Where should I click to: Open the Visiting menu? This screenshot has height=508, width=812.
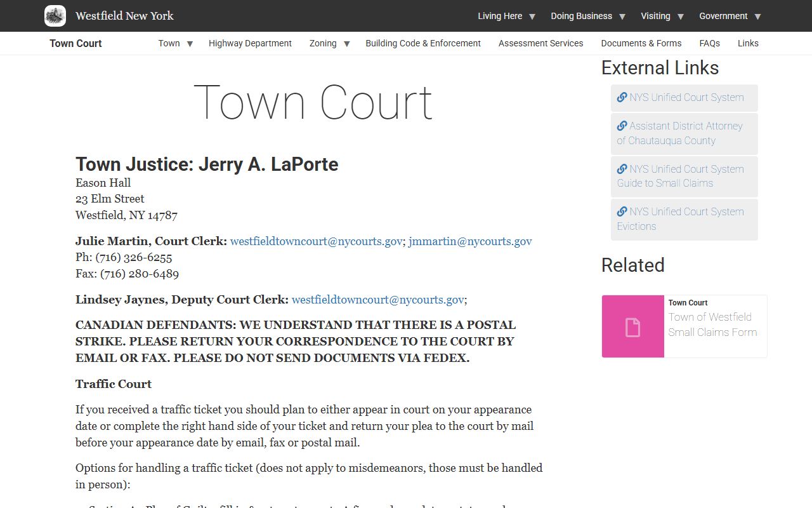tap(655, 16)
